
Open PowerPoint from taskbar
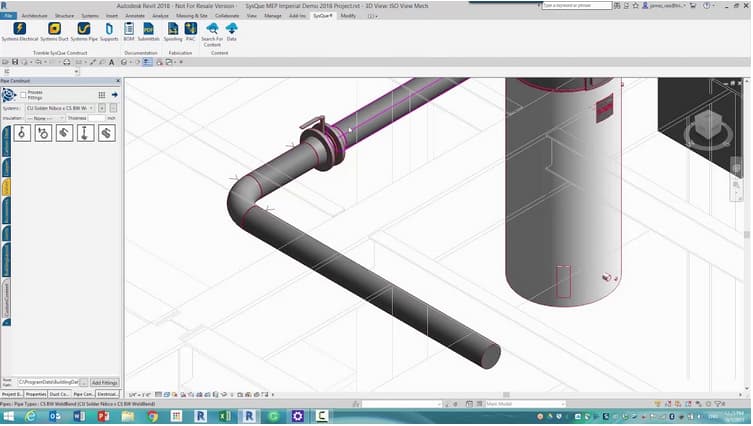click(x=103, y=416)
